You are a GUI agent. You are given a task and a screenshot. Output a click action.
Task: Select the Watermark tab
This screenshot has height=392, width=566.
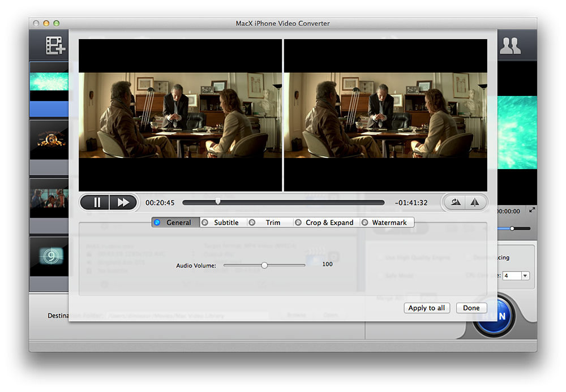tap(387, 222)
